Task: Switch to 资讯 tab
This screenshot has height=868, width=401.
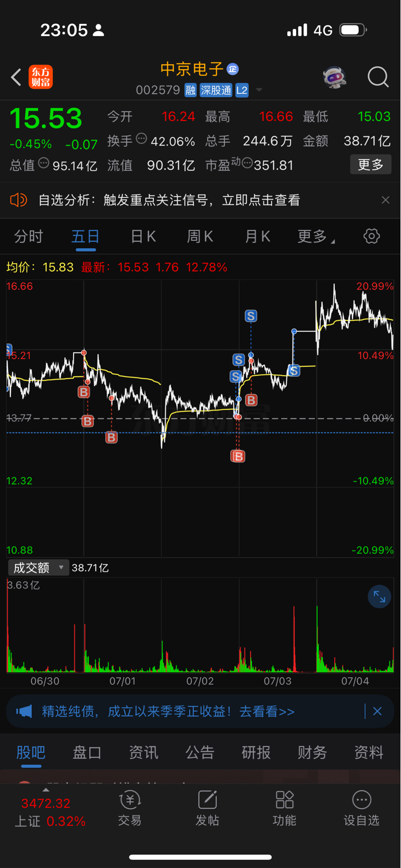Action: [x=143, y=752]
